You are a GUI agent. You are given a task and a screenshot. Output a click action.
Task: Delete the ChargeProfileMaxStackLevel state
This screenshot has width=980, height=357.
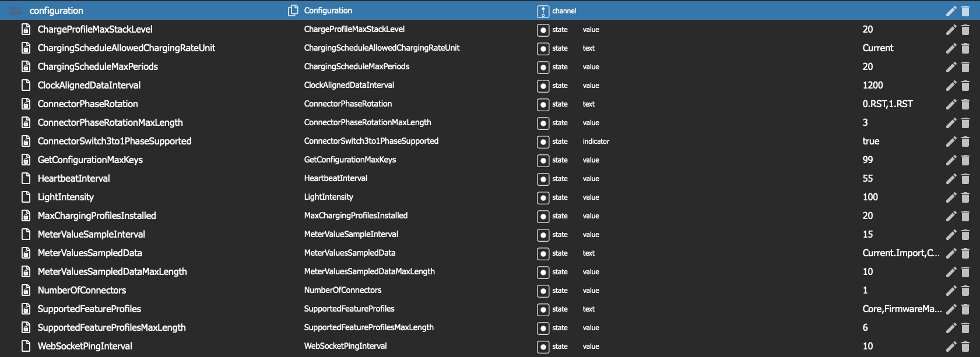click(x=965, y=30)
